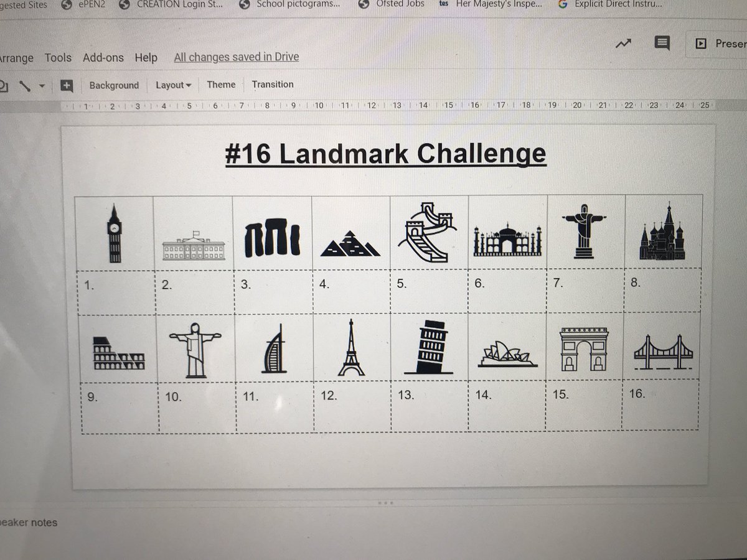Viewport: 747px width, 560px height.
Task: Click answer cell numbered 9.
Action: point(120,408)
